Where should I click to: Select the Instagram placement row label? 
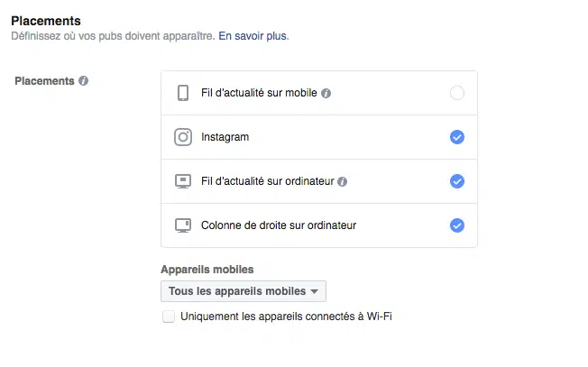point(225,137)
